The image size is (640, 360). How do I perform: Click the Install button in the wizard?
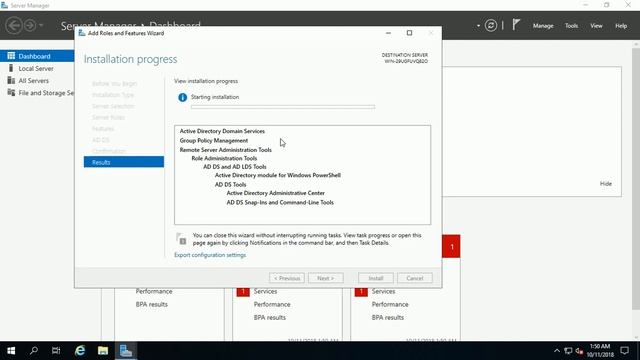coord(376,278)
